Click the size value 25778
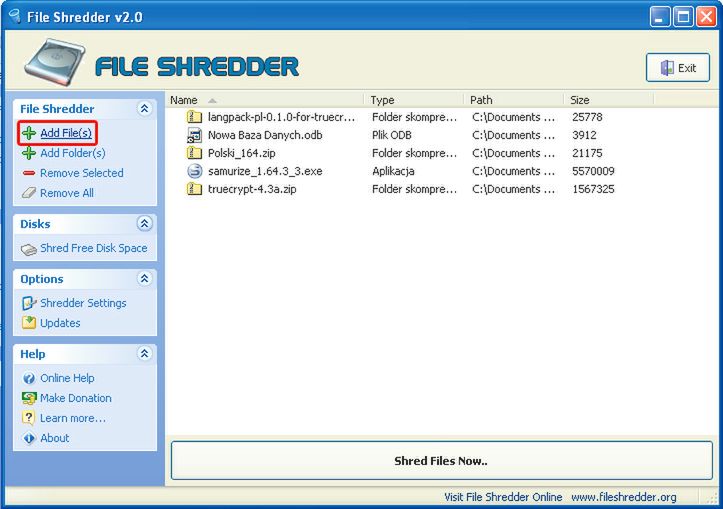 [587, 117]
